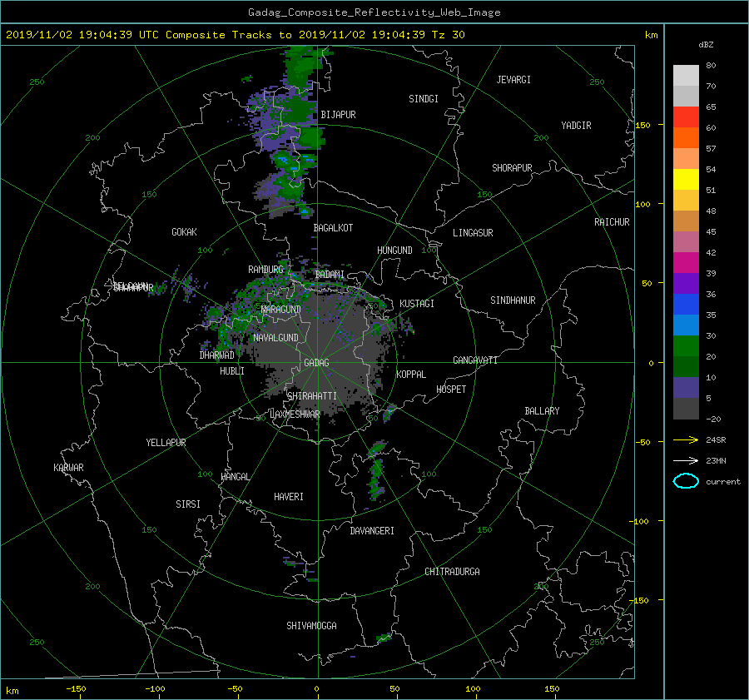Click the KUSTAGI city label

coord(417,304)
